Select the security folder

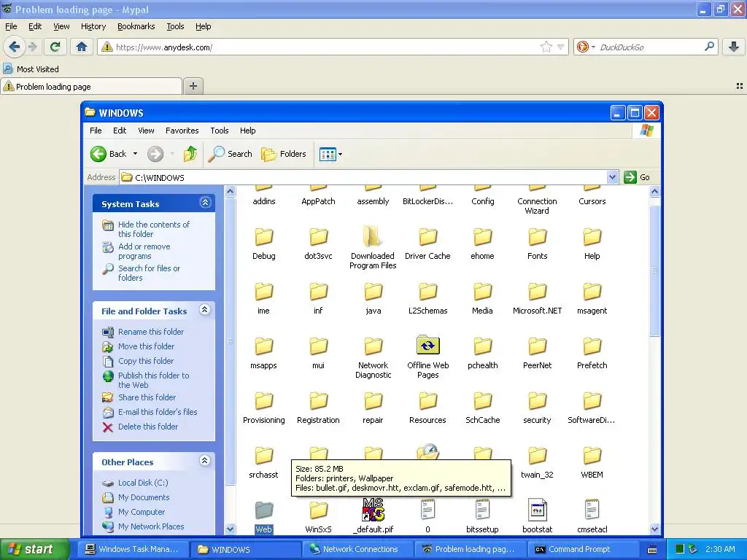tap(537, 408)
